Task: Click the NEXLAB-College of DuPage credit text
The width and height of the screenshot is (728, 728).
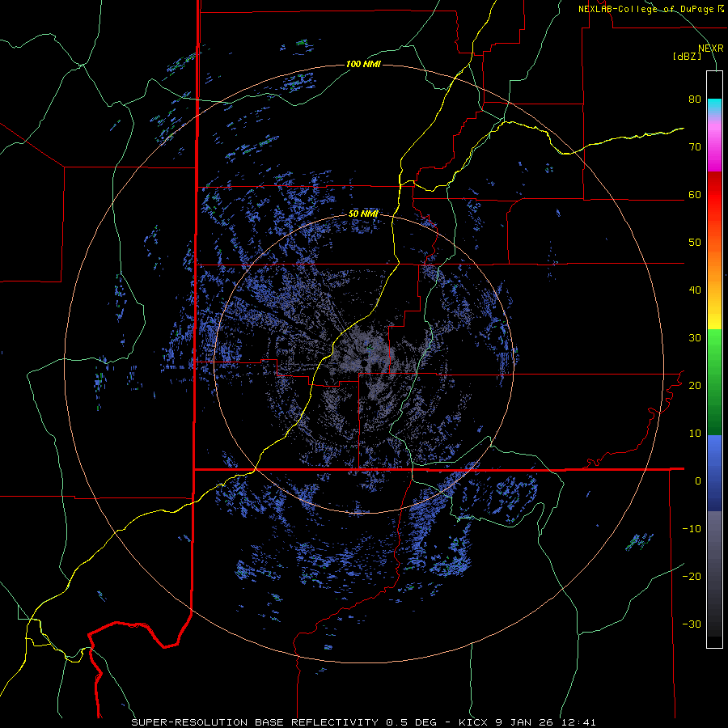Action: (x=645, y=9)
